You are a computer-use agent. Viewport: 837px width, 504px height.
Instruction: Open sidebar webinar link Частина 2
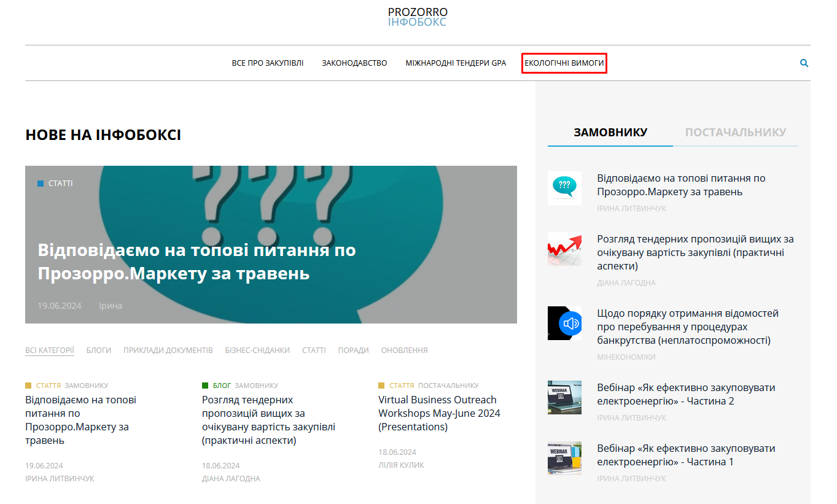click(686, 394)
